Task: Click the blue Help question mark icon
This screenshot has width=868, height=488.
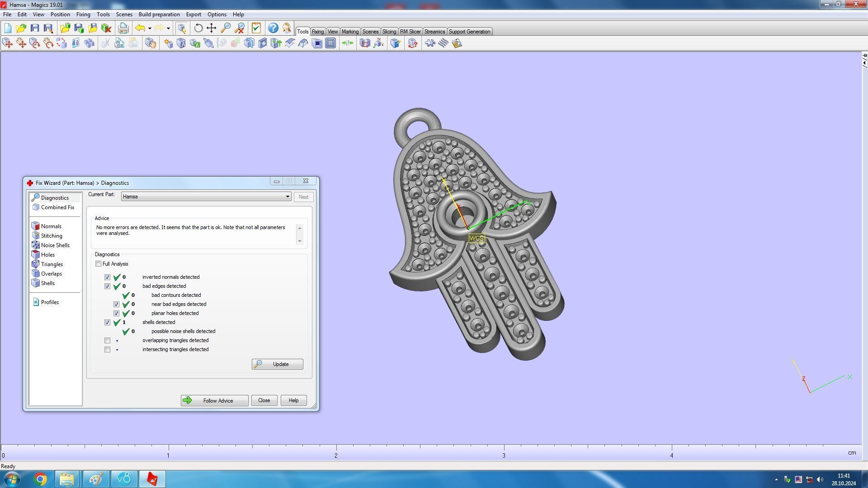Action: tap(273, 28)
